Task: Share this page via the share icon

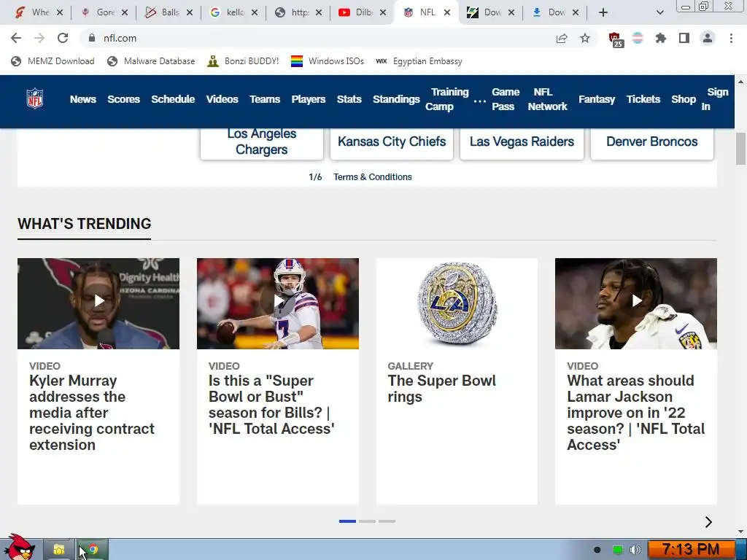Action: 562,38
